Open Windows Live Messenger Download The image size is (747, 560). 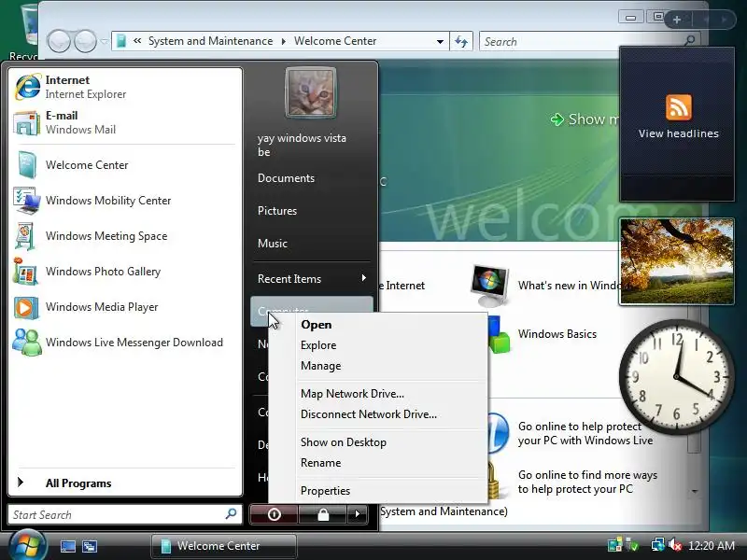125,343
